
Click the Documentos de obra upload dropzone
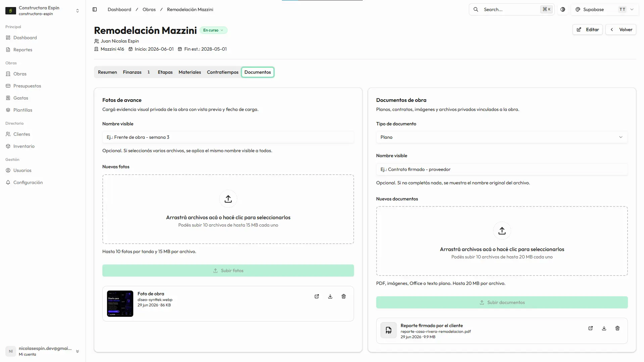[502, 241]
